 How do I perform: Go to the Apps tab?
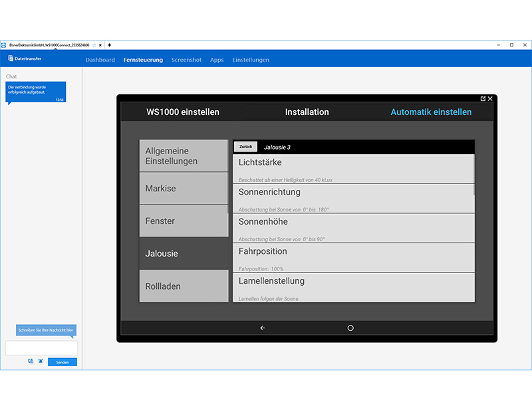click(x=217, y=60)
